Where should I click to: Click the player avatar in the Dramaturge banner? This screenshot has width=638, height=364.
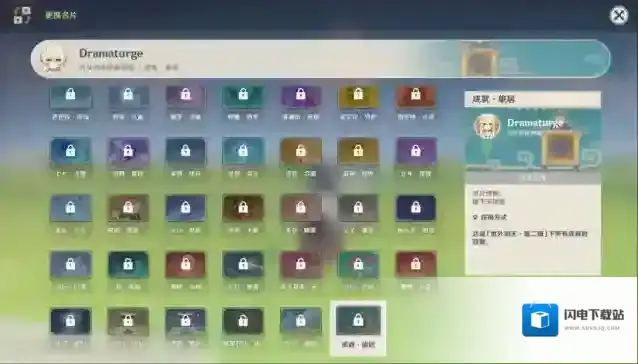(53, 59)
